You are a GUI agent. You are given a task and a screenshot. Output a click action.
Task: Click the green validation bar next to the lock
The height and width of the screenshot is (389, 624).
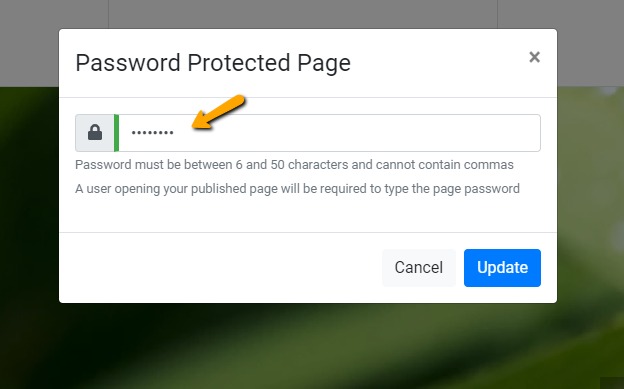116,133
